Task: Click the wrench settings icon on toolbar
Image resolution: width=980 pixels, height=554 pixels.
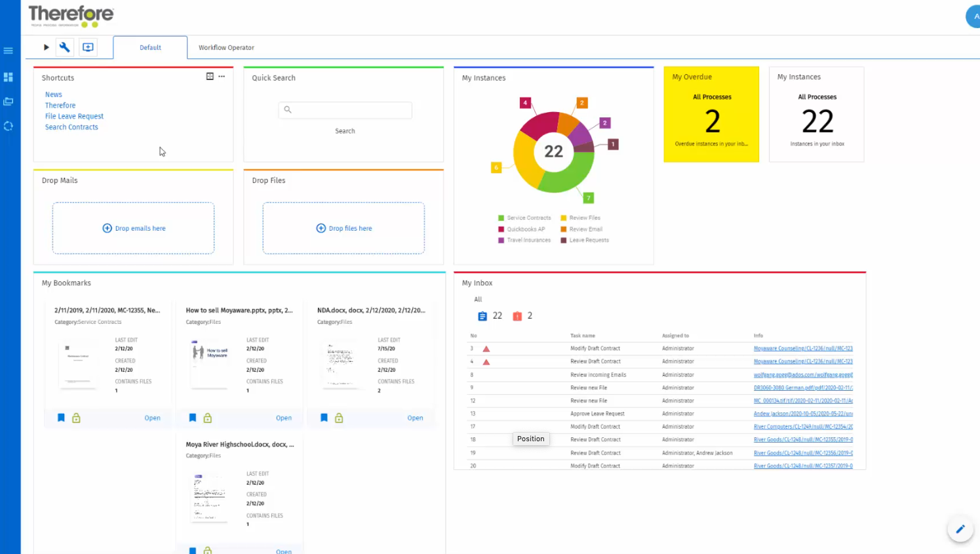Action: pyautogui.click(x=65, y=47)
